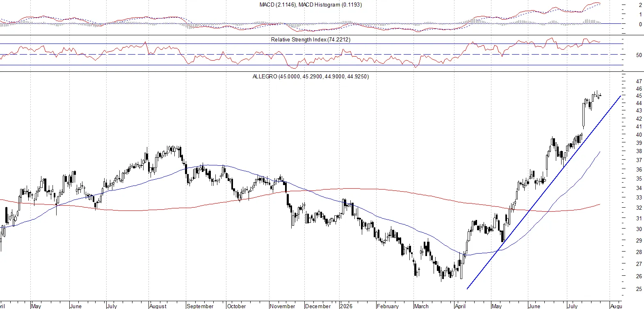Select the 35 value on the price scale
The width and height of the screenshot is (644, 309).
639,179
